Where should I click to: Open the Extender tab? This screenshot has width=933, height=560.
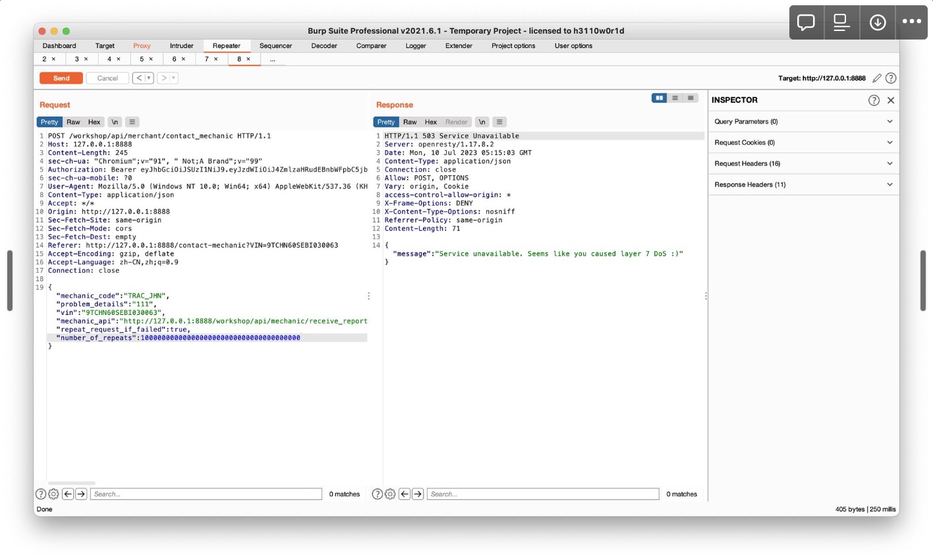(x=459, y=46)
